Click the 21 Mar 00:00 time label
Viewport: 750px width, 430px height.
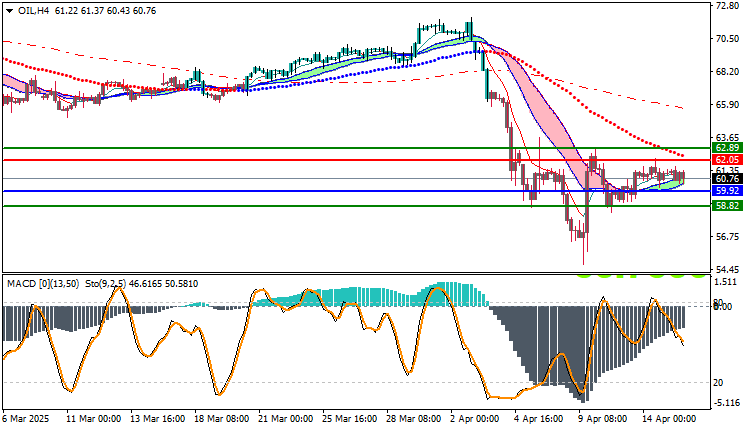click(x=286, y=419)
